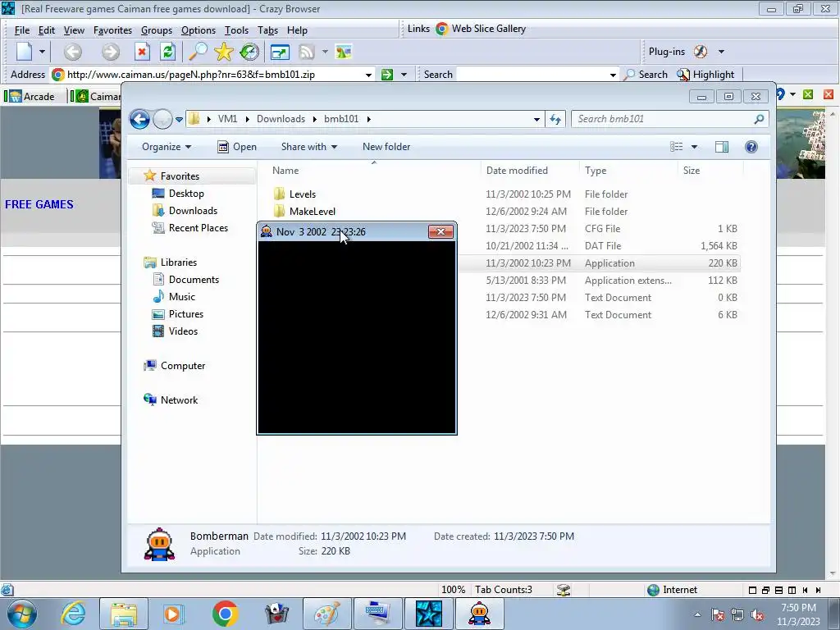Click the Open button in Explorer toolbar
Image resolution: width=840 pixels, height=630 pixels.
pos(237,147)
